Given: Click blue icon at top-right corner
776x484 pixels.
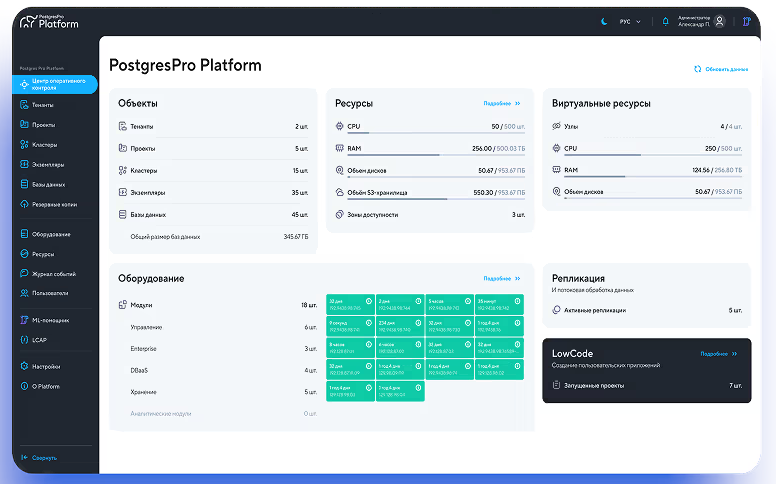Looking at the screenshot, I should tap(746, 21).
